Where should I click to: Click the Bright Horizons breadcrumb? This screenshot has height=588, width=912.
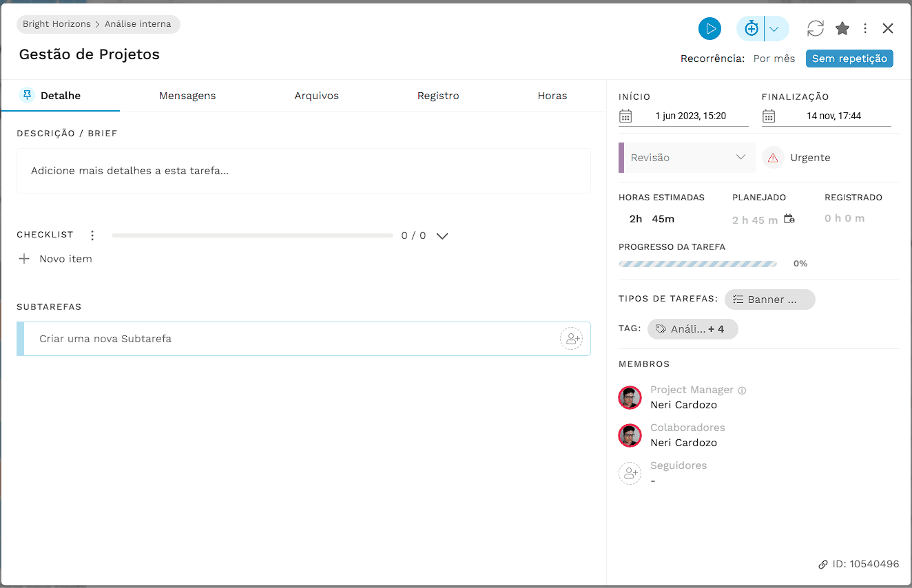coord(56,24)
